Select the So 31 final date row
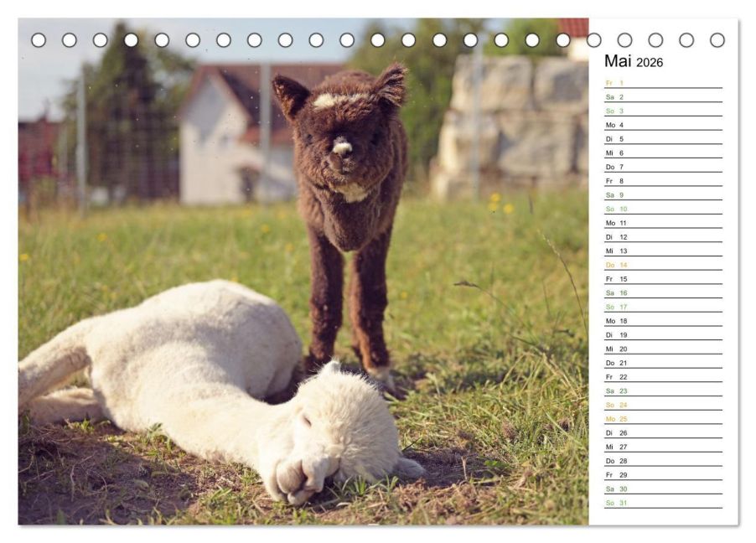 [x=662, y=503]
